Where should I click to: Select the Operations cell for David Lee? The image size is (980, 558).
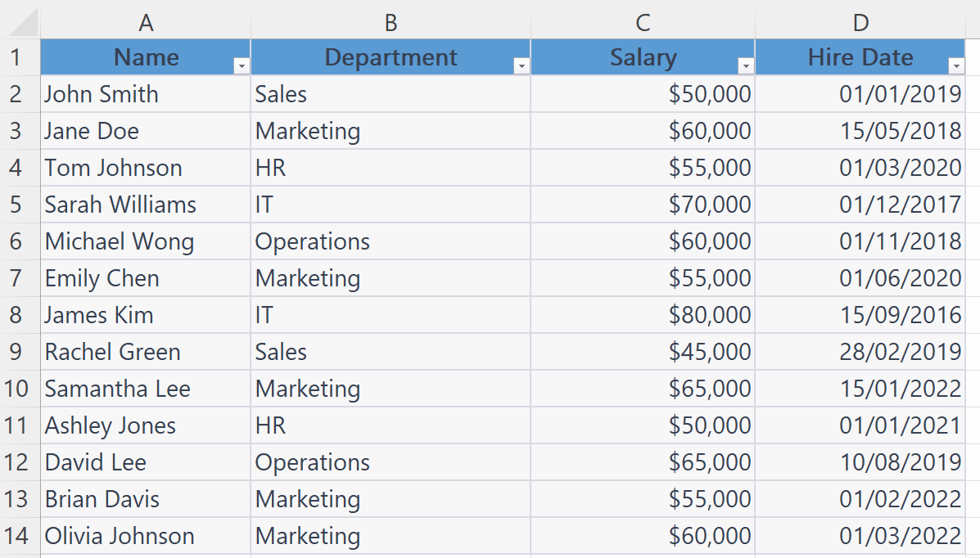391,462
